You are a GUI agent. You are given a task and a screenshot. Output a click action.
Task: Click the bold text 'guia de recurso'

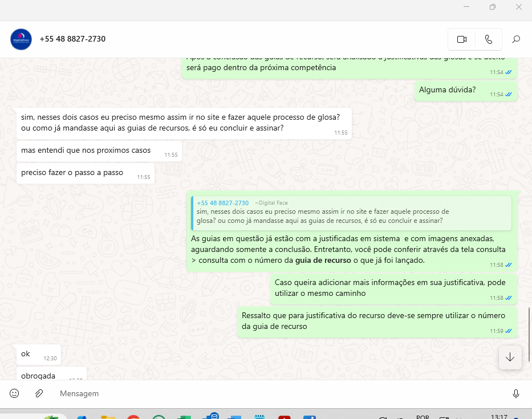click(323, 260)
